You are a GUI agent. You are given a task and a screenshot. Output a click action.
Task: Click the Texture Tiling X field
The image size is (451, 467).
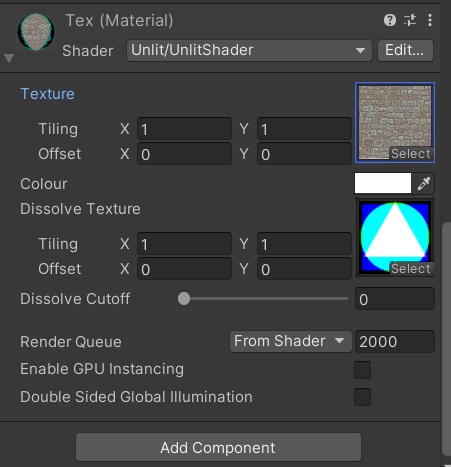(184, 129)
